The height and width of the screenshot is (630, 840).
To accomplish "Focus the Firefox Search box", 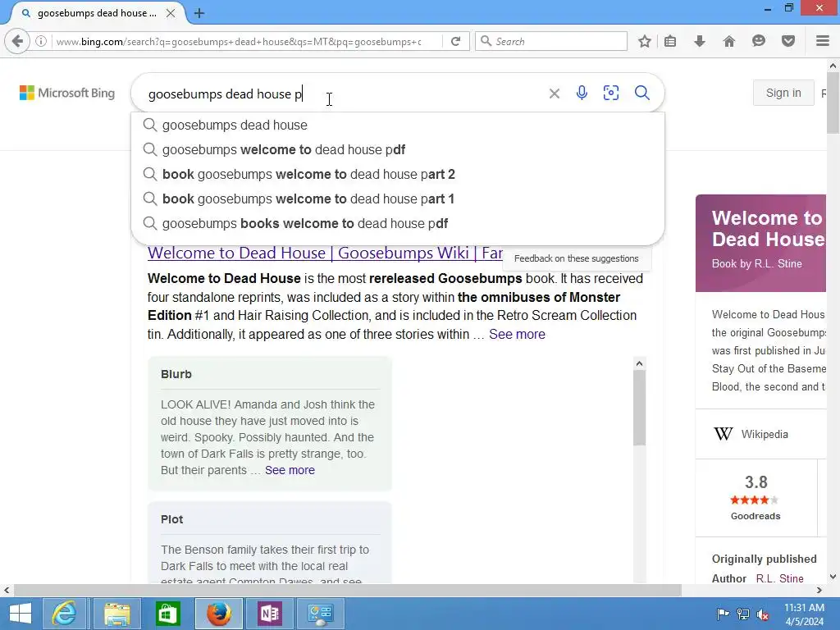I will click(x=550, y=41).
